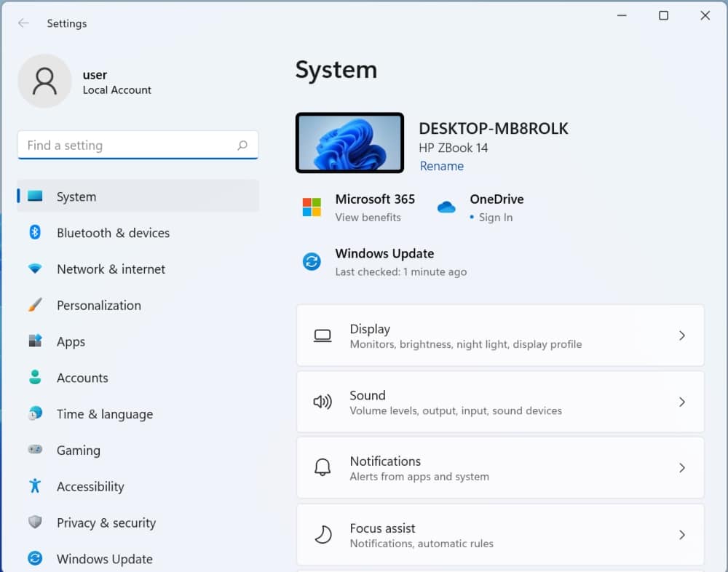Open Windows Update in the sidebar
The width and height of the screenshot is (728, 572).
[138, 558]
